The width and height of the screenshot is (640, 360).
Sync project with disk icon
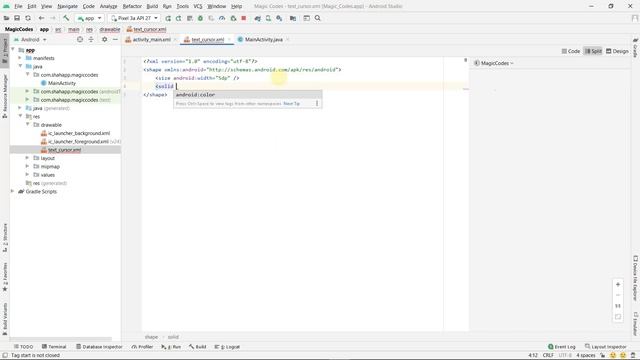28,18
